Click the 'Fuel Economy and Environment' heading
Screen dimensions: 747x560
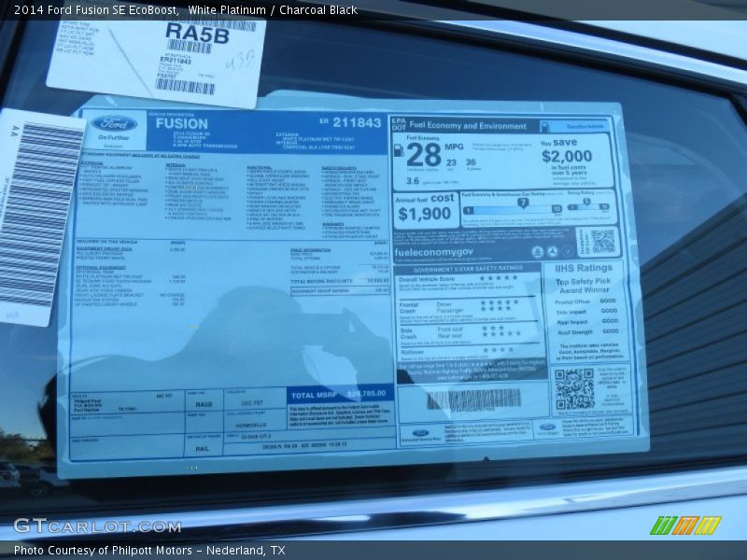tap(468, 126)
